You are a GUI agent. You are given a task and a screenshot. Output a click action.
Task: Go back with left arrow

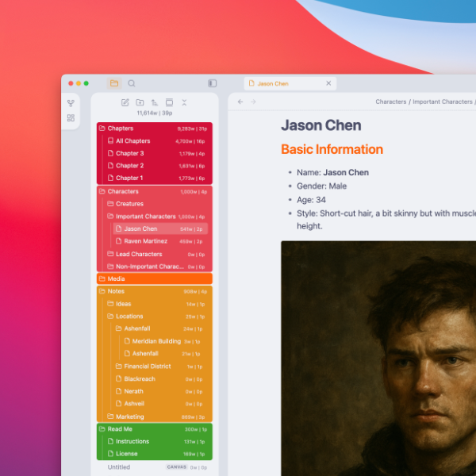240,102
